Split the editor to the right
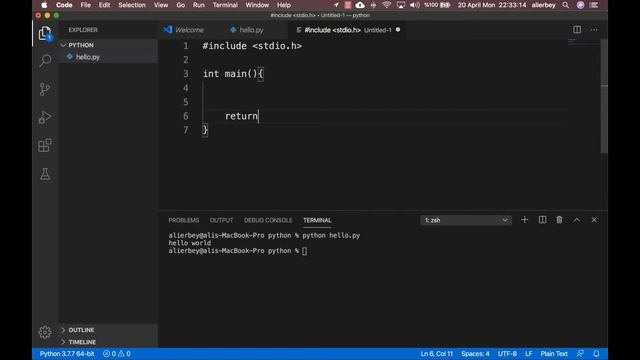 [x=577, y=30]
